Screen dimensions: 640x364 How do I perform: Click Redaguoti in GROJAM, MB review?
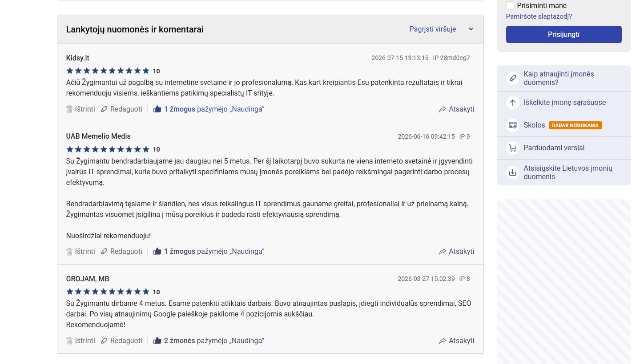[x=126, y=340]
